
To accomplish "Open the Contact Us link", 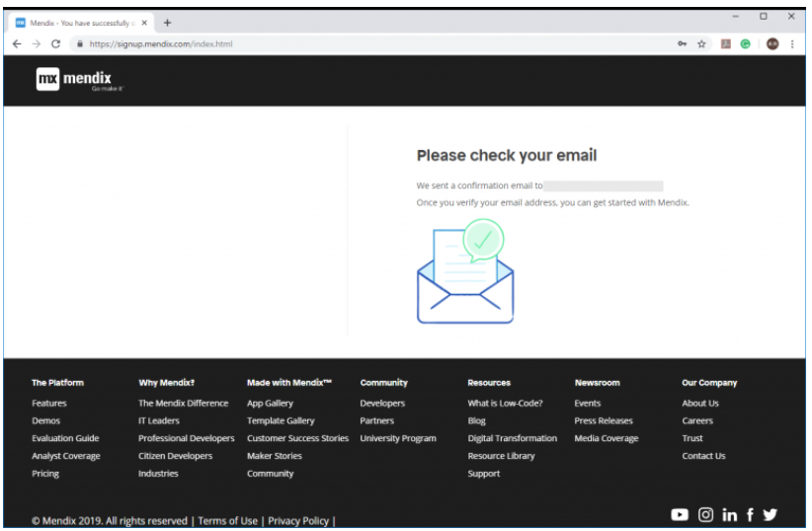I will pos(703,456).
